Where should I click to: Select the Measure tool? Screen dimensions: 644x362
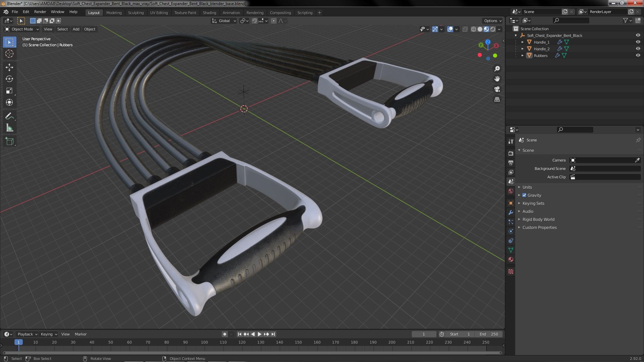tap(9, 128)
